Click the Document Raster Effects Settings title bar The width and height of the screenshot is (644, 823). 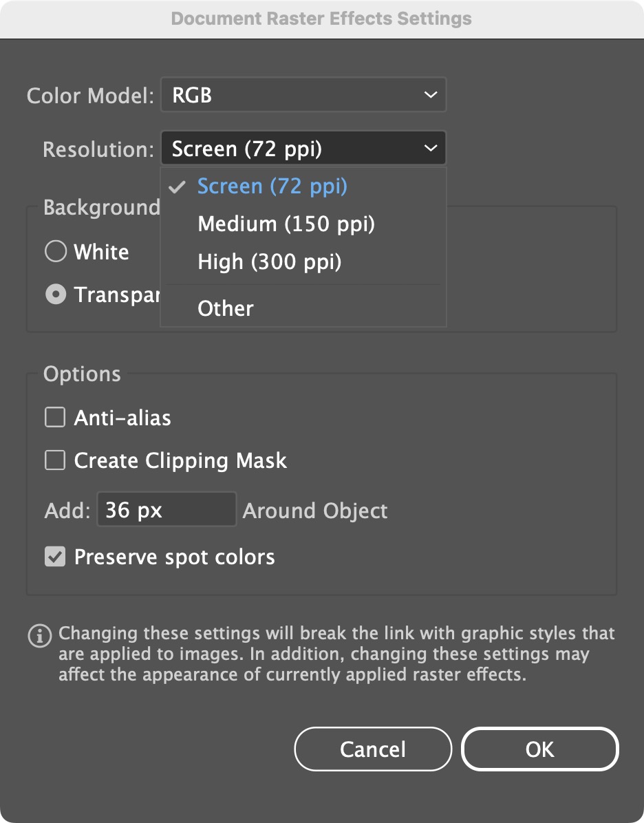pyautogui.click(x=321, y=19)
